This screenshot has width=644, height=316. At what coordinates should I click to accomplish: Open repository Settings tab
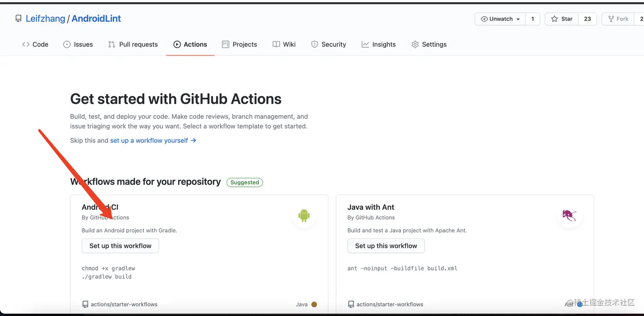pyautogui.click(x=429, y=44)
